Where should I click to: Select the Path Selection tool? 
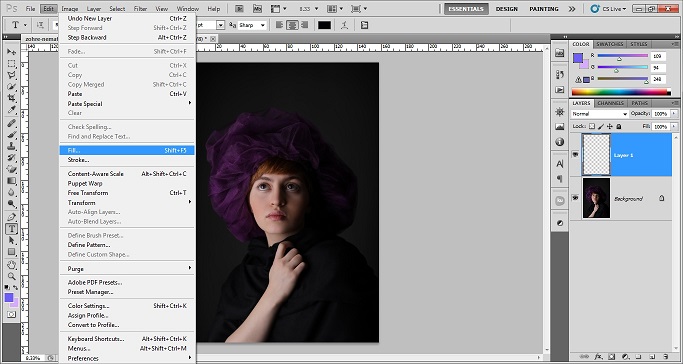click(x=11, y=240)
